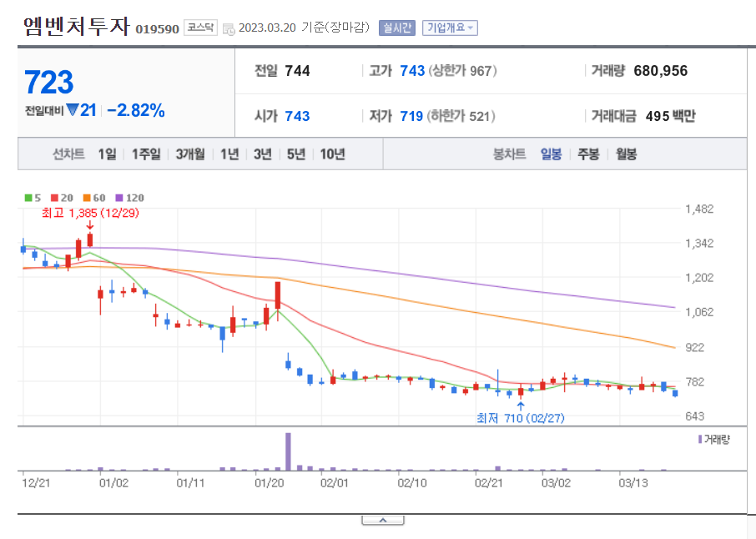
Task: Click the 코스닥 market badge
Action: (x=200, y=28)
